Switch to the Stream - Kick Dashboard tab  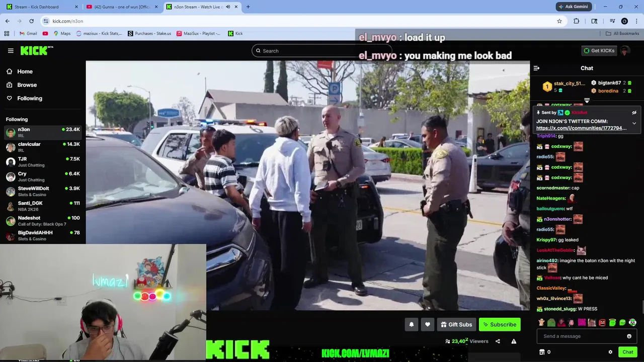(41, 7)
